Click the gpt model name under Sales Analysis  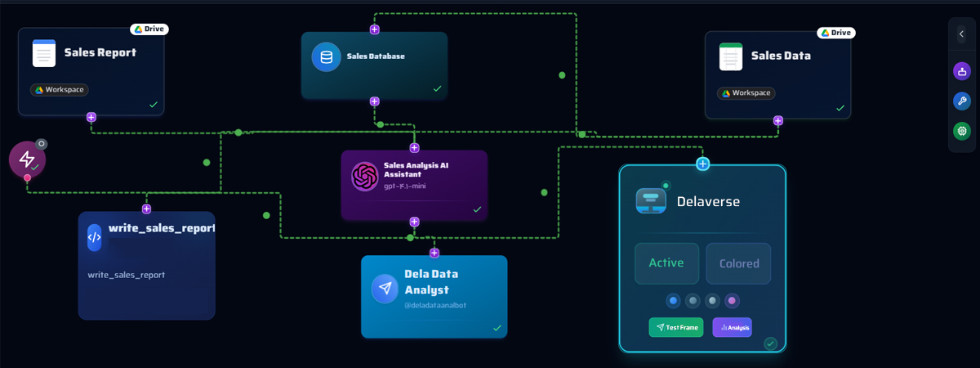click(405, 186)
